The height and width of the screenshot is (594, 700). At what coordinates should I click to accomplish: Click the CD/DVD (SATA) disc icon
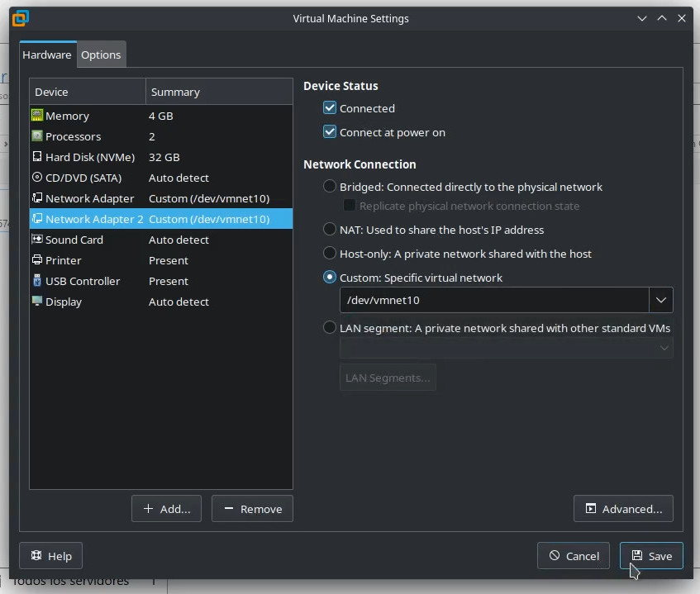pos(37,178)
